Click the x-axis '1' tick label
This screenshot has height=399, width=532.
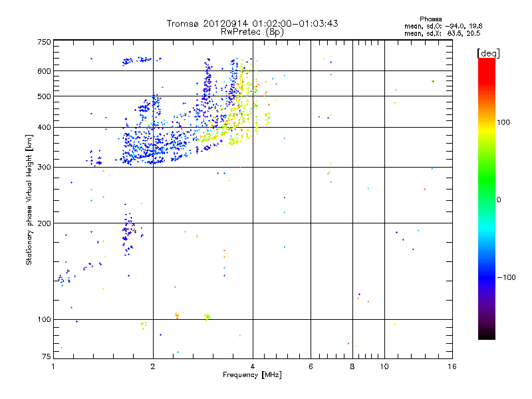[x=53, y=366]
